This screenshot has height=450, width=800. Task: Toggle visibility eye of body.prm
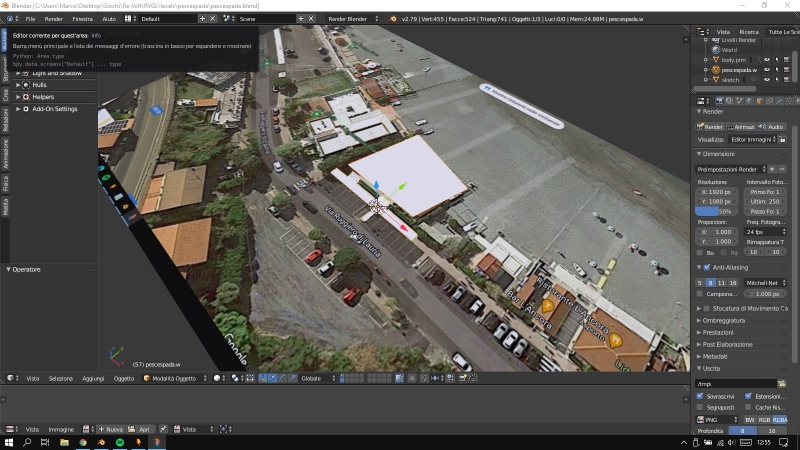[x=766, y=60]
